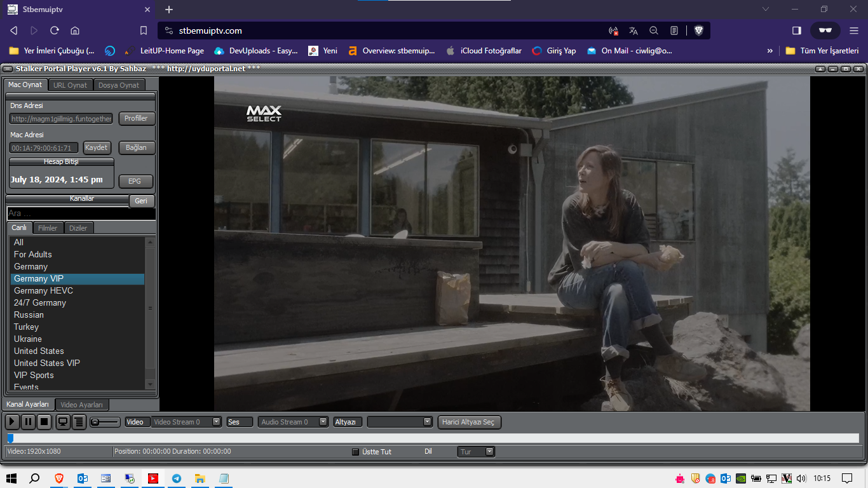Select the Germany HEVC category

point(77,290)
